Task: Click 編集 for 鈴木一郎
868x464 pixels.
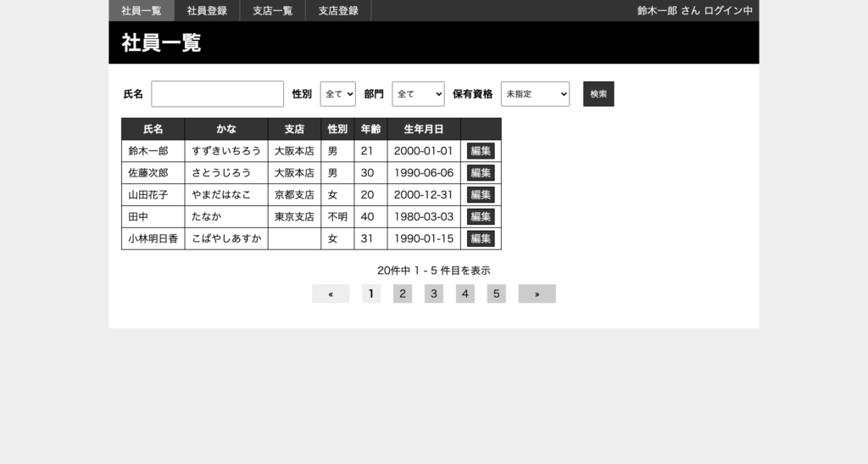Action: (481, 151)
